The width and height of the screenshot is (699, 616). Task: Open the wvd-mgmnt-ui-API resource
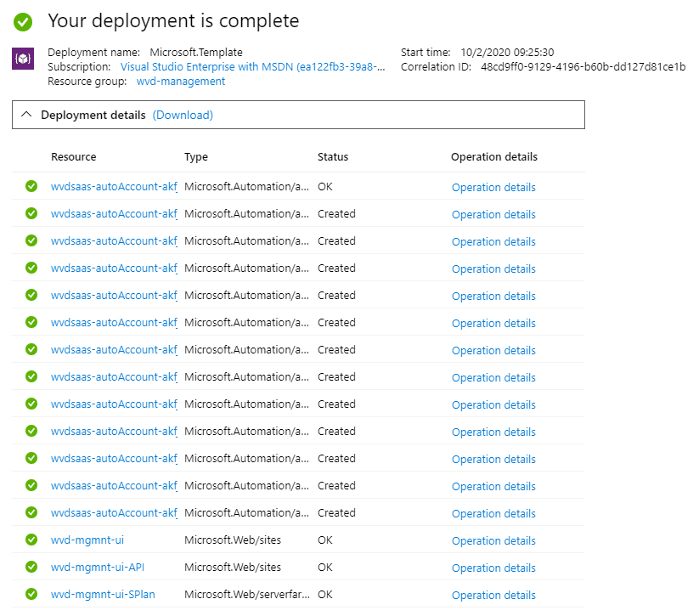[98, 568]
